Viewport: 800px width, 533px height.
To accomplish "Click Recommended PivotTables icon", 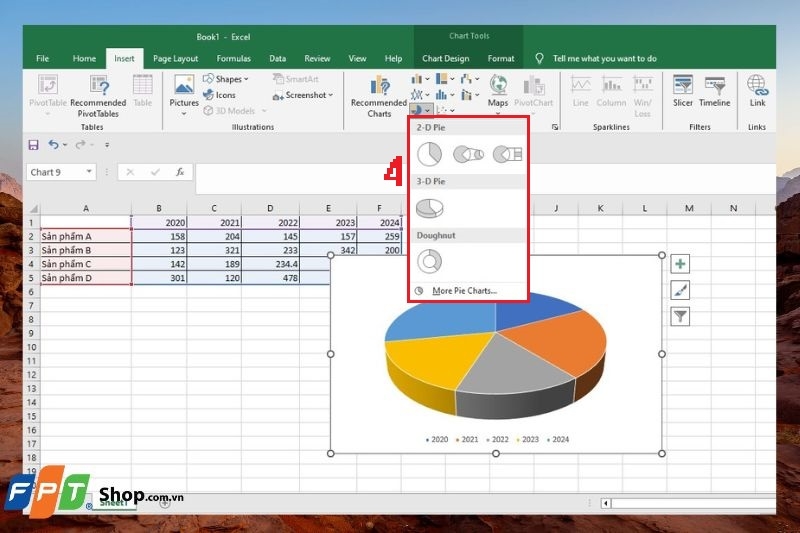I will (98, 96).
